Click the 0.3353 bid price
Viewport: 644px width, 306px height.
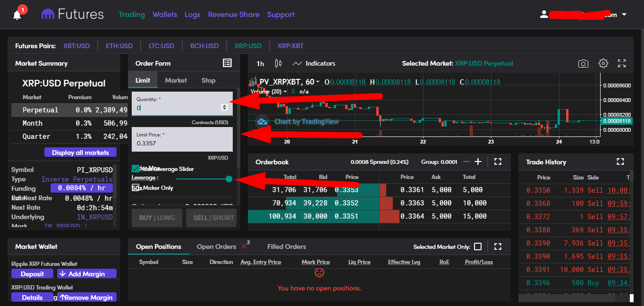coord(347,190)
